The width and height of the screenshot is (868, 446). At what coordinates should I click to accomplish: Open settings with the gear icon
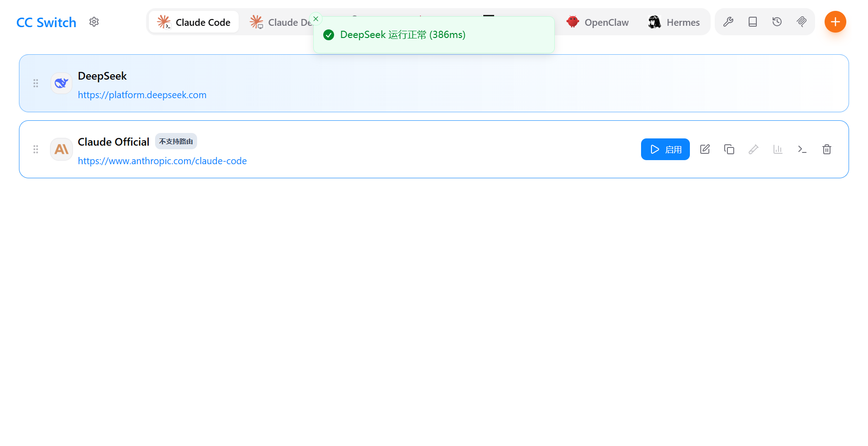94,22
